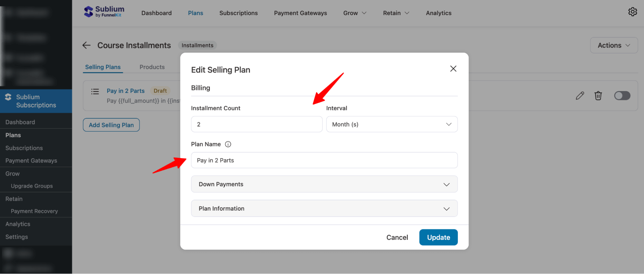Open the Actions dropdown

pos(613,45)
